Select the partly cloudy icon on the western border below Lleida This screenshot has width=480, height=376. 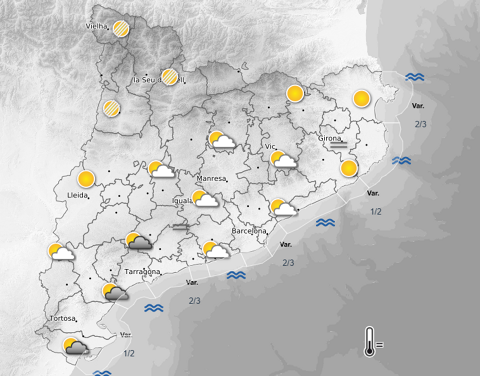[x=61, y=252]
